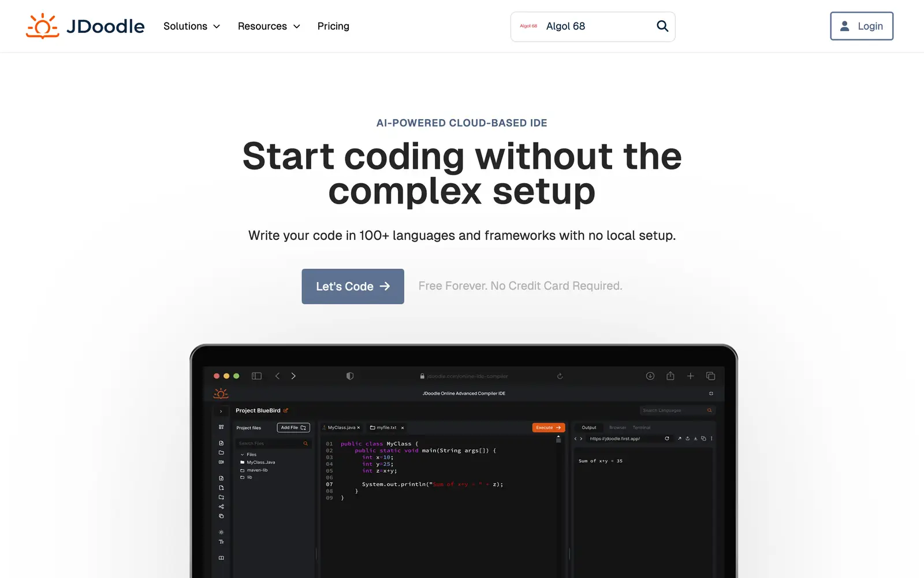Go to the Pricing page

click(333, 26)
